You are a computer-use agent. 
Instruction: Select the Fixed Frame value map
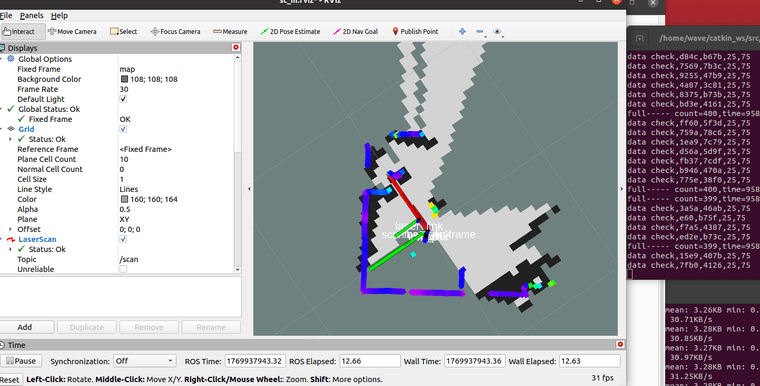[x=127, y=69]
